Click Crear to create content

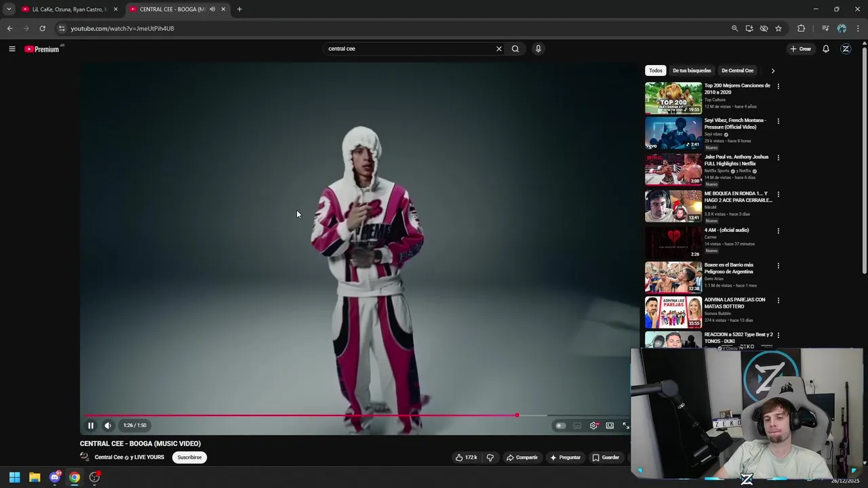[800, 49]
